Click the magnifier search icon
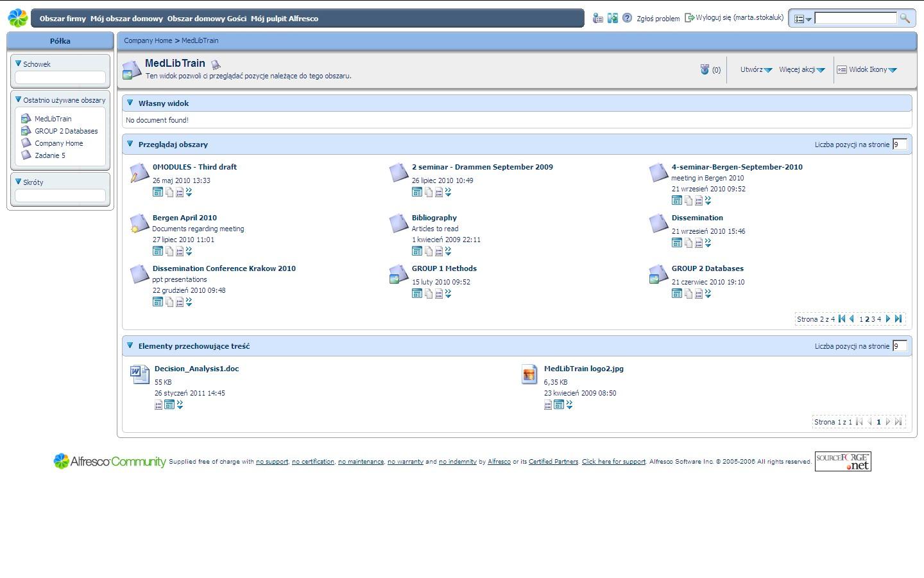The height and width of the screenshot is (578, 924). pyautogui.click(x=905, y=18)
